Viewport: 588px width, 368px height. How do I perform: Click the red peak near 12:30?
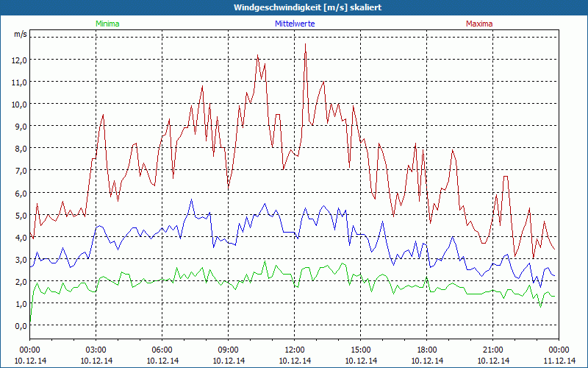(305, 44)
